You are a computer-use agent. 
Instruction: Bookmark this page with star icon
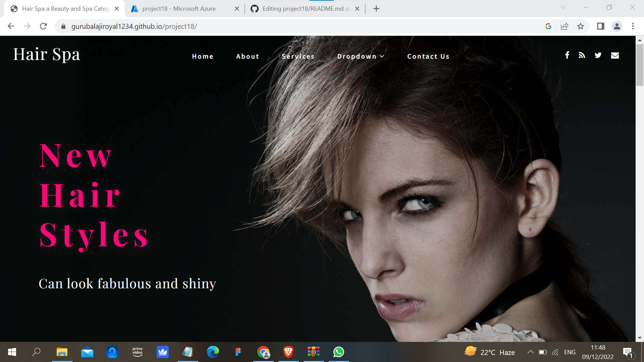pyautogui.click(x=581, y=26)
